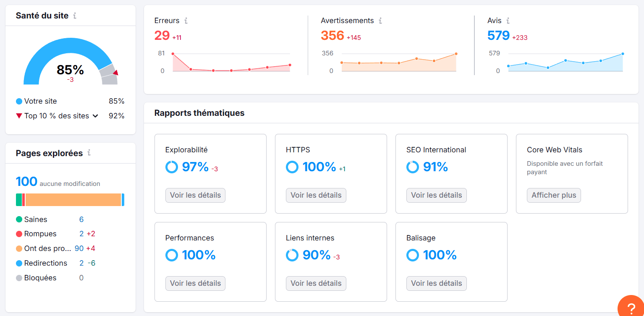The image size is (644, 316).
Task: Open the Erreurs count of 29
Action: pyautogui.click(x=162, y=36)
